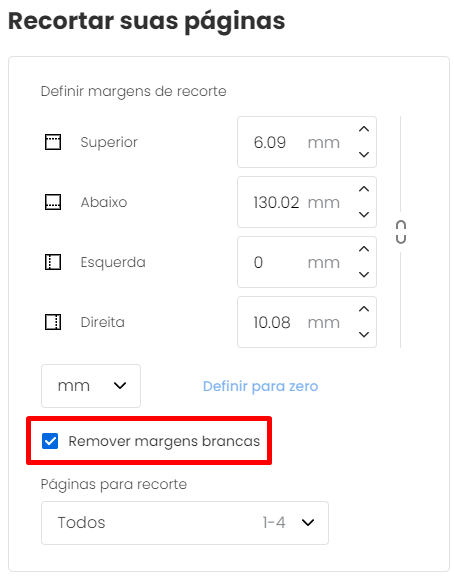Decrease the Direita margin value
Screen dimensions: 454x577
pos(364,334)
